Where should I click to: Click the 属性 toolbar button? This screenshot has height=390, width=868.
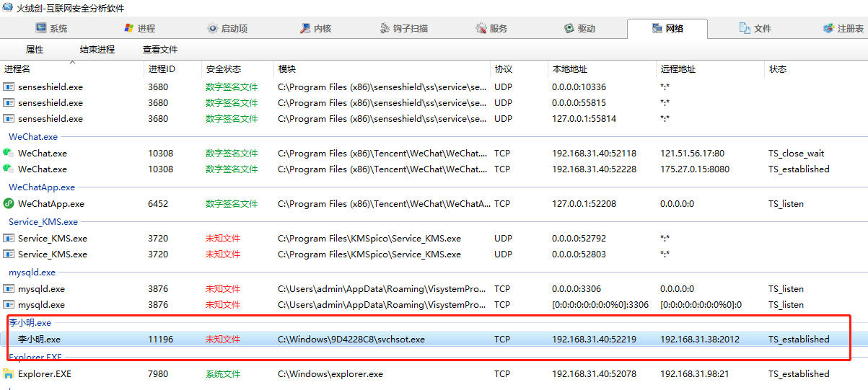pyautogui.click(x=35, y=50)
